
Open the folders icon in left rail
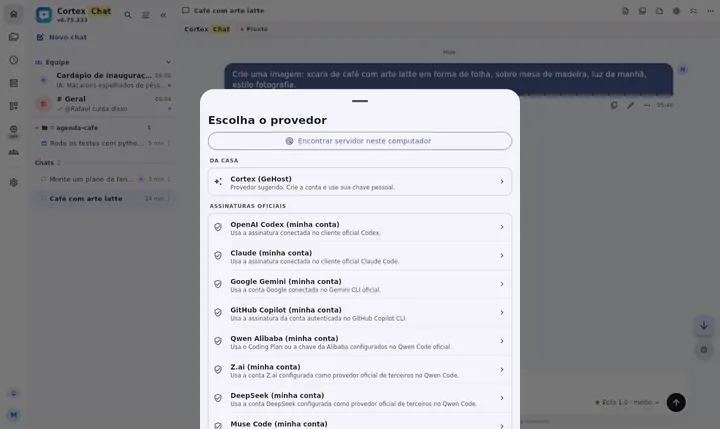point(14,37)
